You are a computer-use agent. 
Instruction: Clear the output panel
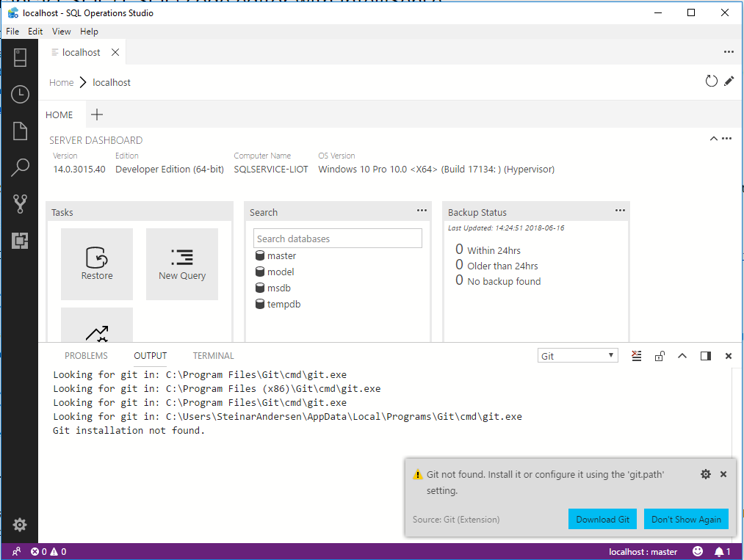(637, 356)
